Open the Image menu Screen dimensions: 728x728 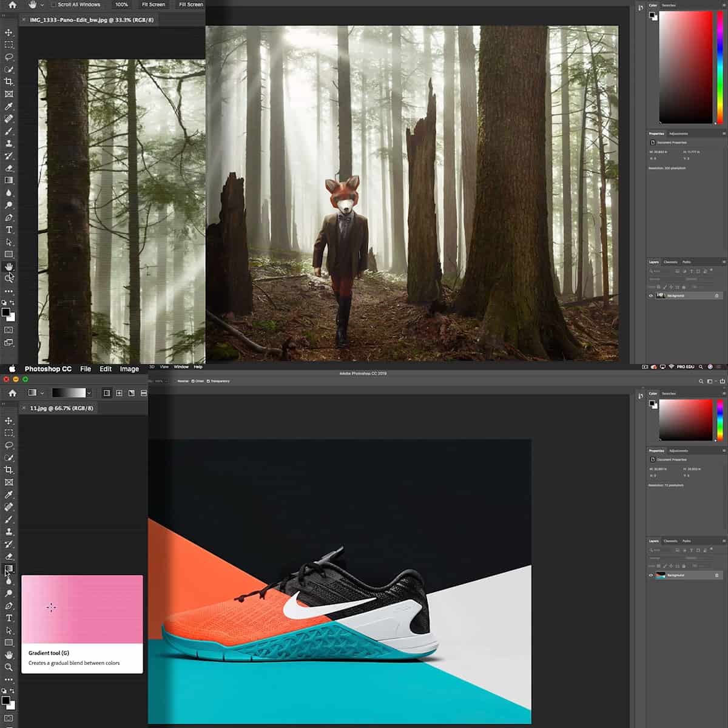coord(129,369)
